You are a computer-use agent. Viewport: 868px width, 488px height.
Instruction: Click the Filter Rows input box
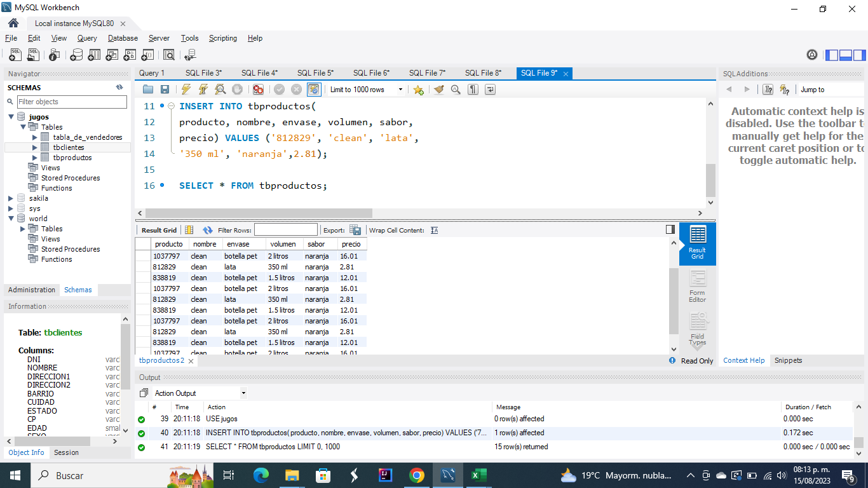[x=286, y=230]
